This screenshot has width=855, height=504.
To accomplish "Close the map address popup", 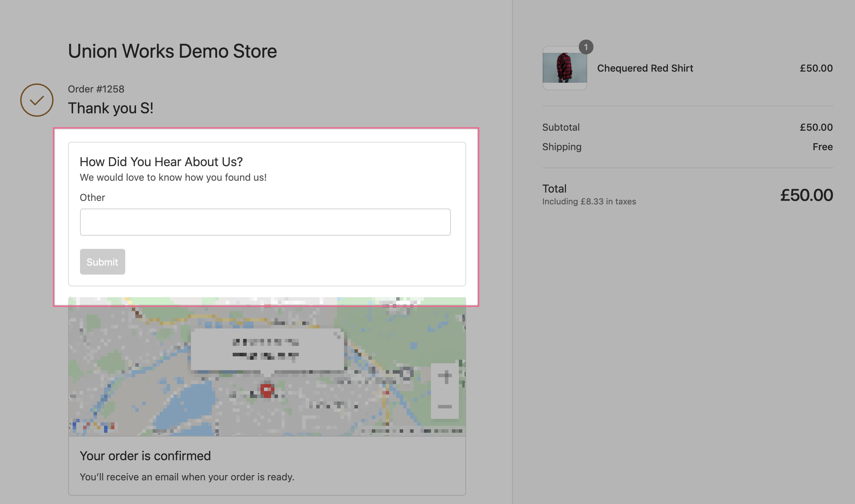I will 337,335.
